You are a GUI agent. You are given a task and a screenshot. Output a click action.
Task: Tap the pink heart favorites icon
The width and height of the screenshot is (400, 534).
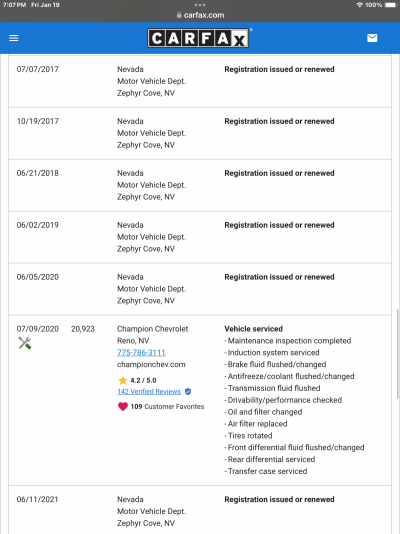(x=123, y=406)
